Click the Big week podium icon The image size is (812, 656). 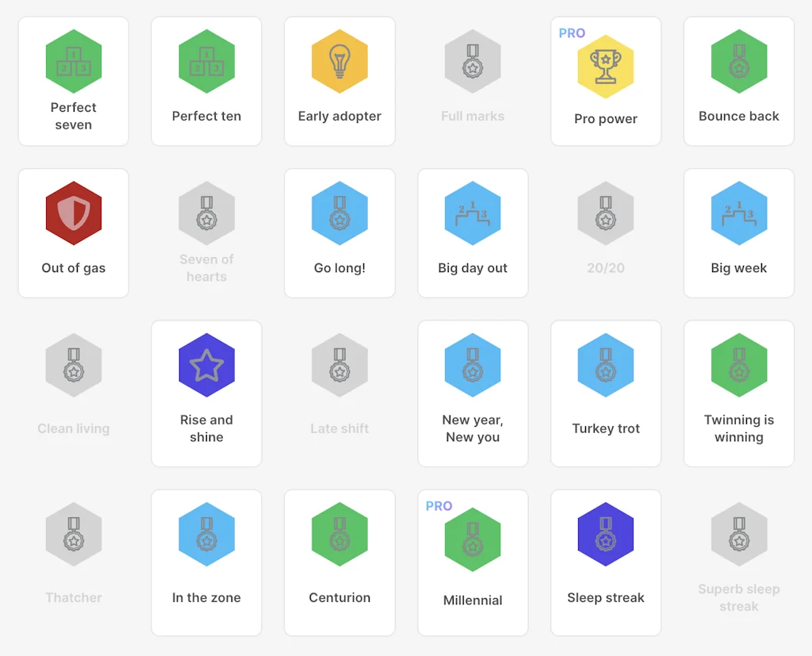(x=739, y=213)
